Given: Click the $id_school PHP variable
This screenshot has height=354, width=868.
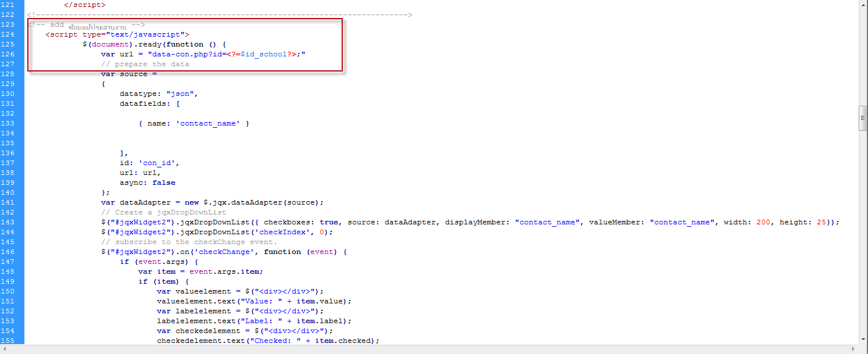Looking at the screenshot, I should click(x=264, y=54).
